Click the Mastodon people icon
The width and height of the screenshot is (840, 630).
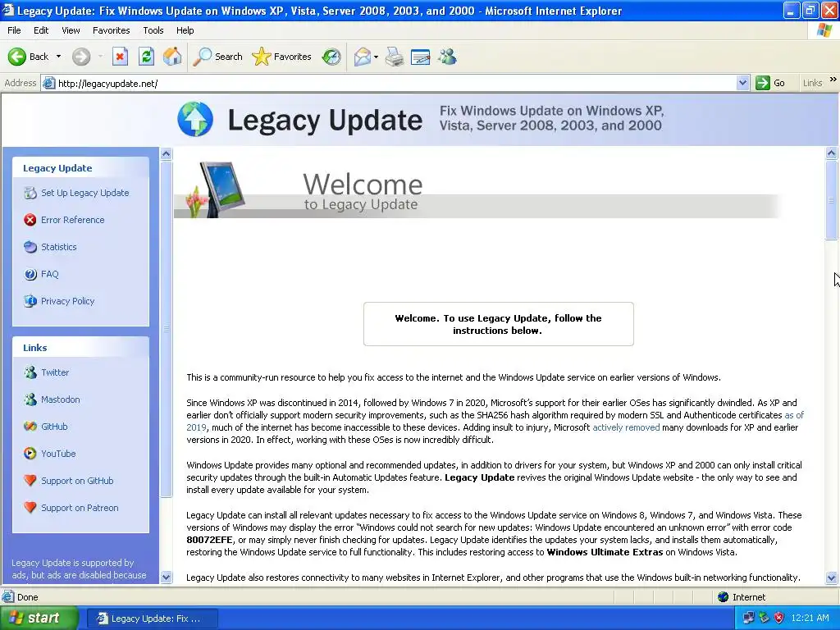(x=30, y=399)
